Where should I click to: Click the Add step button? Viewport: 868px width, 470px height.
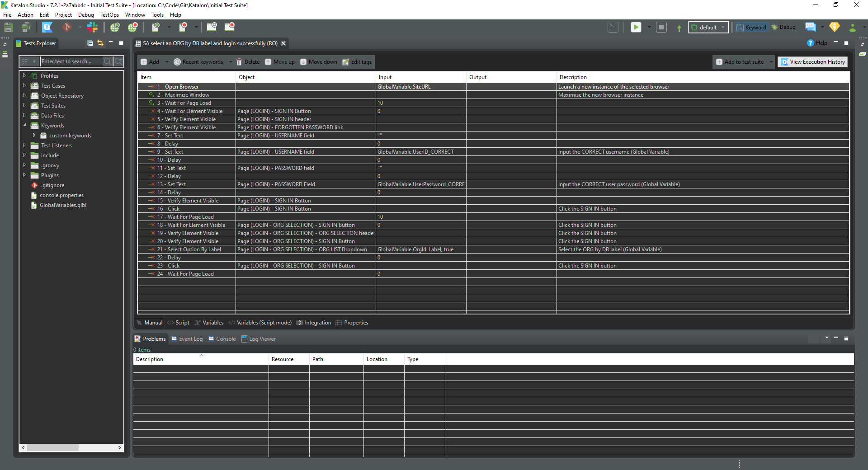(x=150, y=62)
